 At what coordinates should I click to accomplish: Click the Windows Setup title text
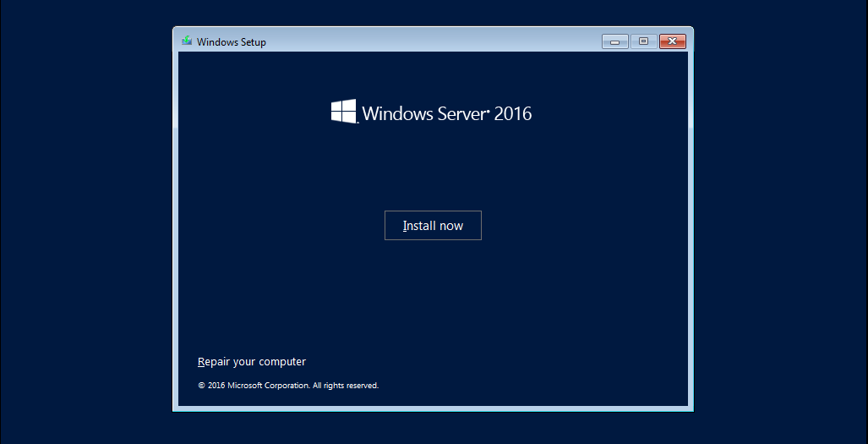tap(232, 42)
